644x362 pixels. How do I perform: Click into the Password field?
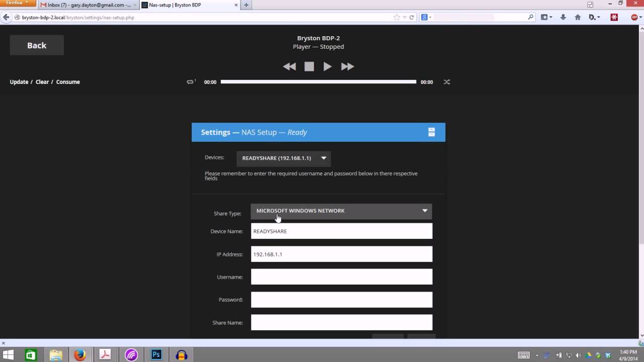pos(342,300)
